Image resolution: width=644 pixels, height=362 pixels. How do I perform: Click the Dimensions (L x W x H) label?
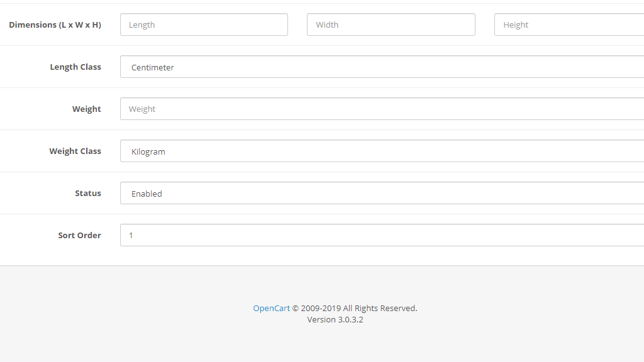55,25
